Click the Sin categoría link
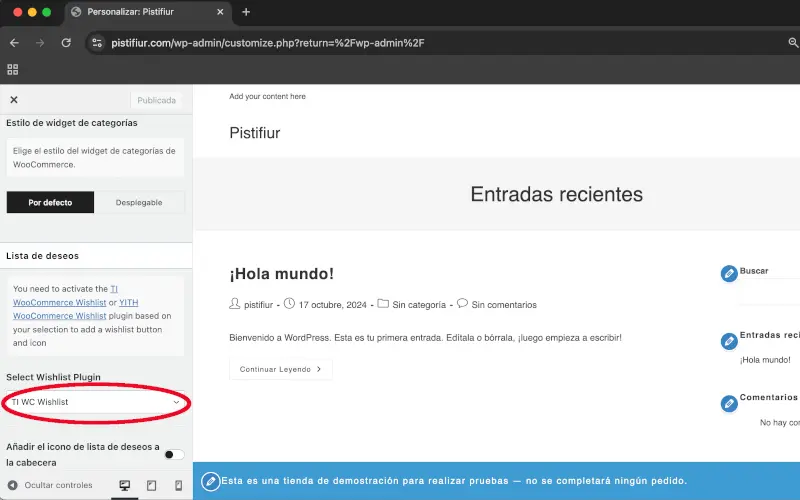800x500 pixels. 419,305
